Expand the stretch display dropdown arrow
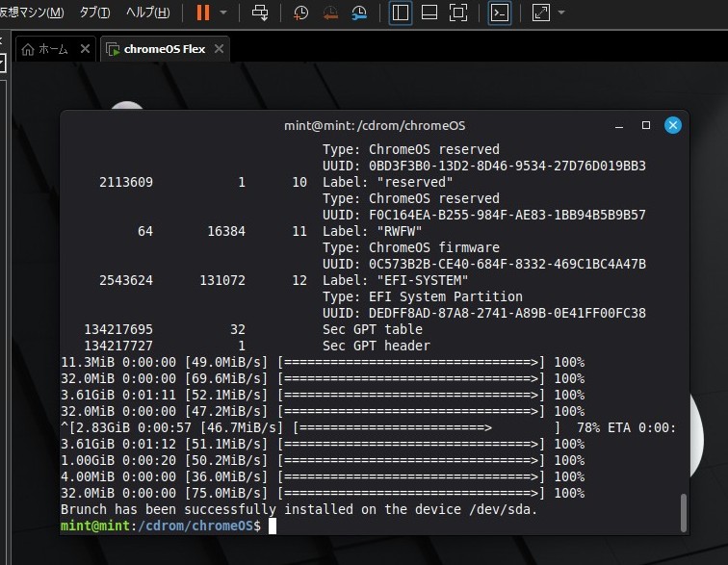 click(x=561, y=13)
